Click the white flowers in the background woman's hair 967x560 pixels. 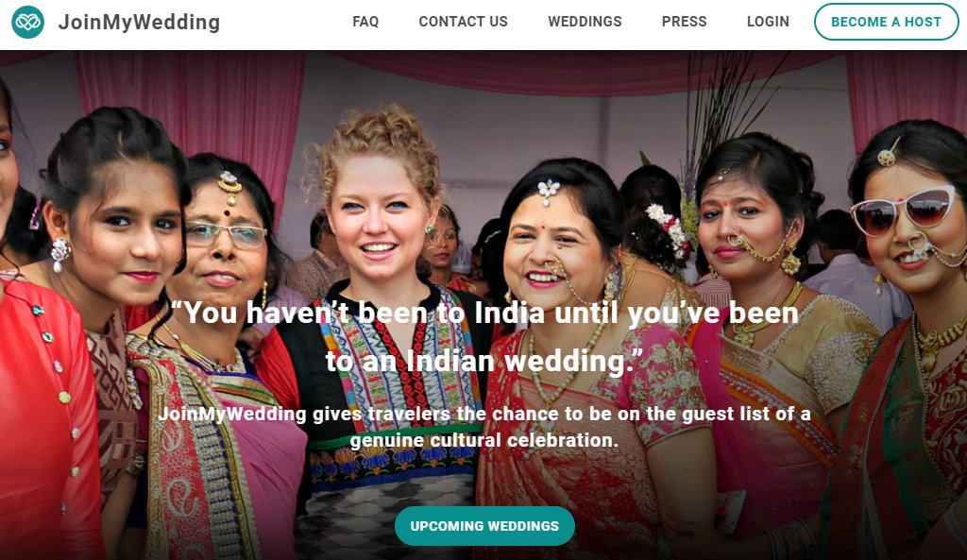(x=668, y=229)
